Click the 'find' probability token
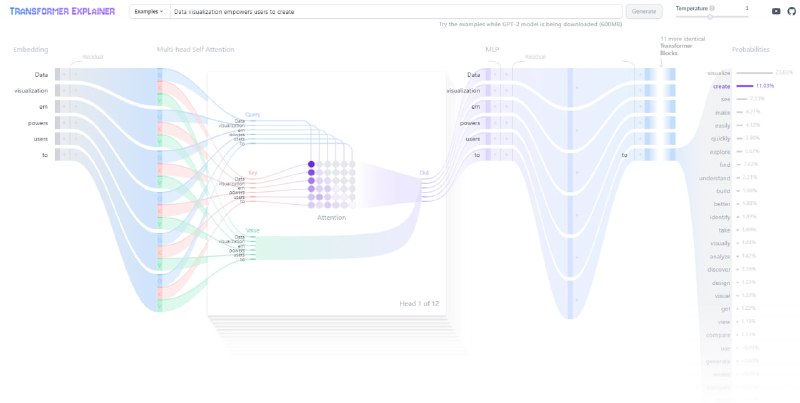800x403 pixels. pyautogui.click(x=726, y=165)
